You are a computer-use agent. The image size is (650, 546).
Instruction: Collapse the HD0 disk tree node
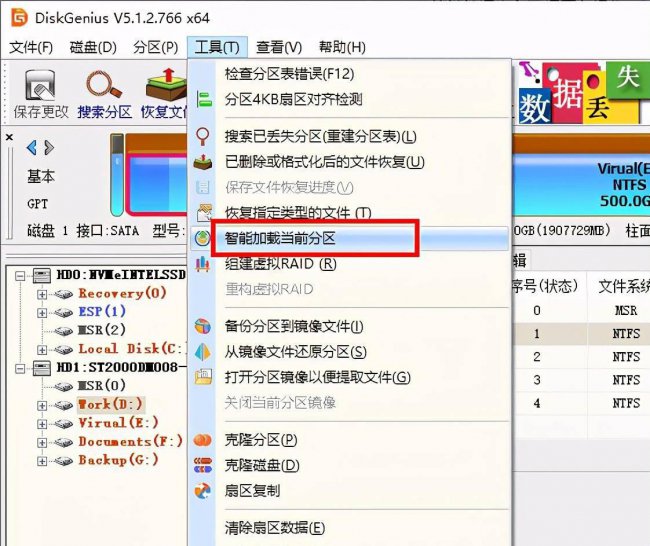click(20, 276)
